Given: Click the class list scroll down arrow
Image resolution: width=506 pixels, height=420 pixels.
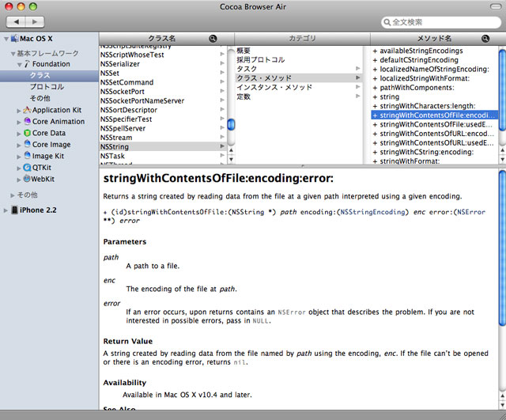Looking at the screenshot, I should pos(231,160).
